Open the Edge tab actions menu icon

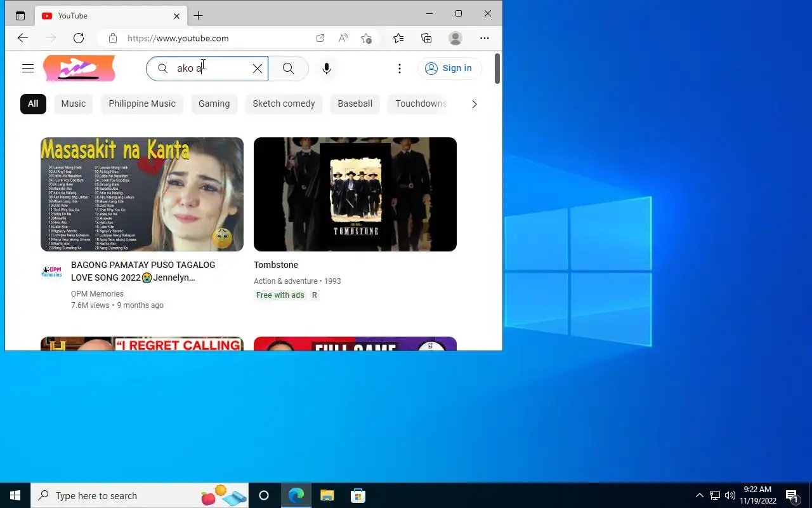(20, 16)
